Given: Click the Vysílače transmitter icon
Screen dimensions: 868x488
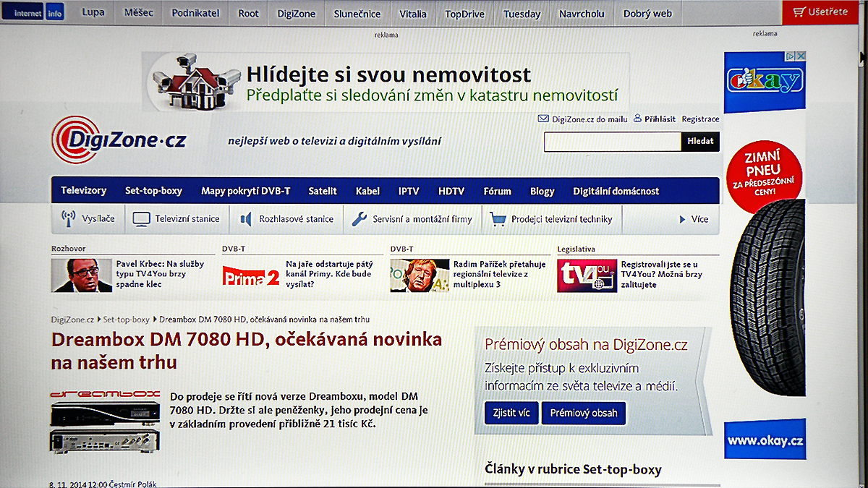Looking at the screenshot, I should tap(69, 219).
